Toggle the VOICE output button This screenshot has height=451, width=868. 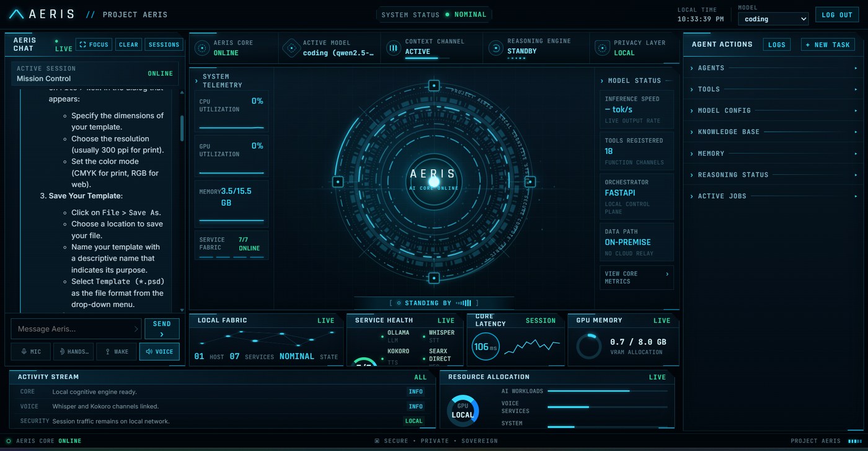coord(159,352)
